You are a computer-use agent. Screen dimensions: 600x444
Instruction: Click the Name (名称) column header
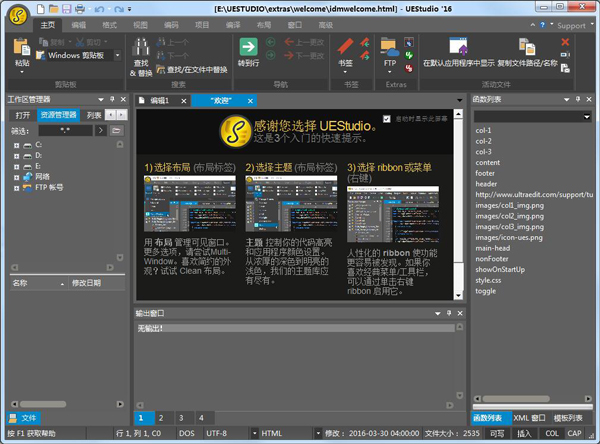[38, 283]
